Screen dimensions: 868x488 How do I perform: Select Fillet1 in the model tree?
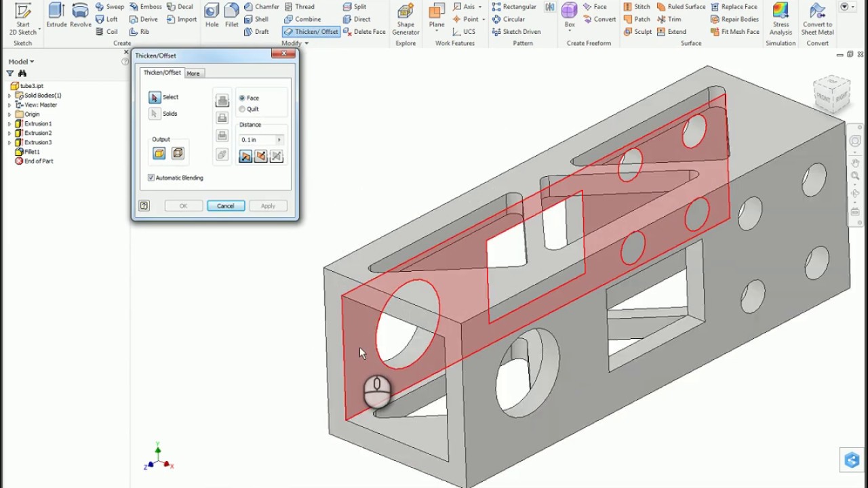pos(32,152)
